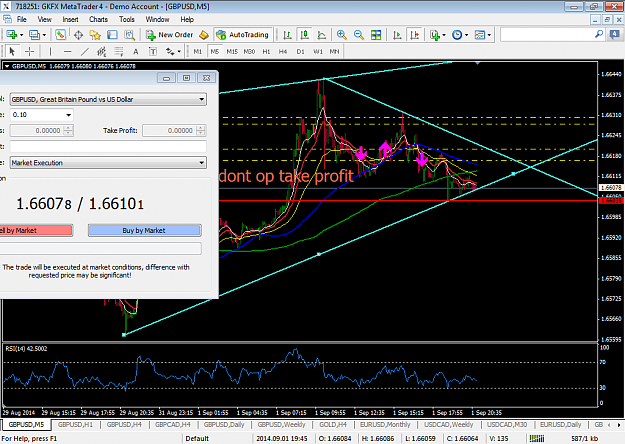Toggle the Data Window crosshair-circle icon

[x=79, y=35]
